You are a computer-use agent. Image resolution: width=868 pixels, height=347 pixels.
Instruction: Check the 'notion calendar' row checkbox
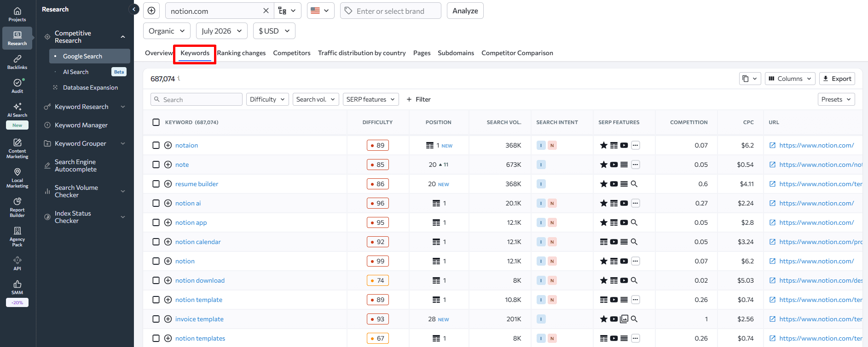pos(156,242)
